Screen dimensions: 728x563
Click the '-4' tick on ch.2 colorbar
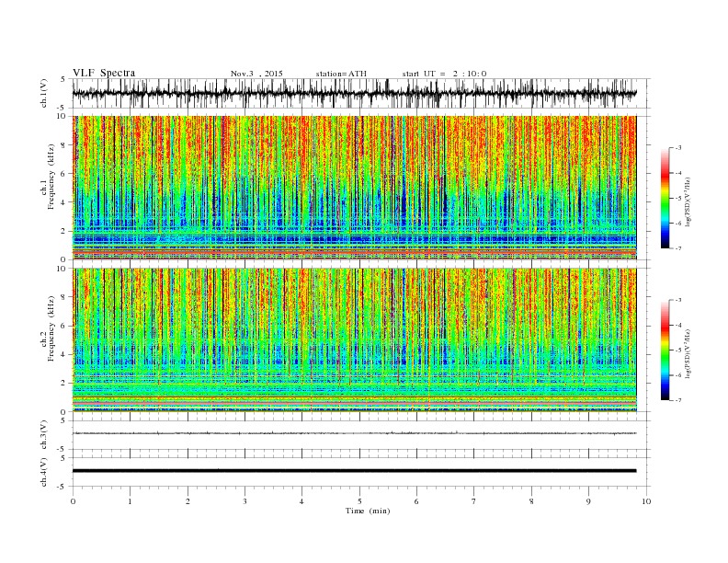pyautogui.click(x=678, y=325)
